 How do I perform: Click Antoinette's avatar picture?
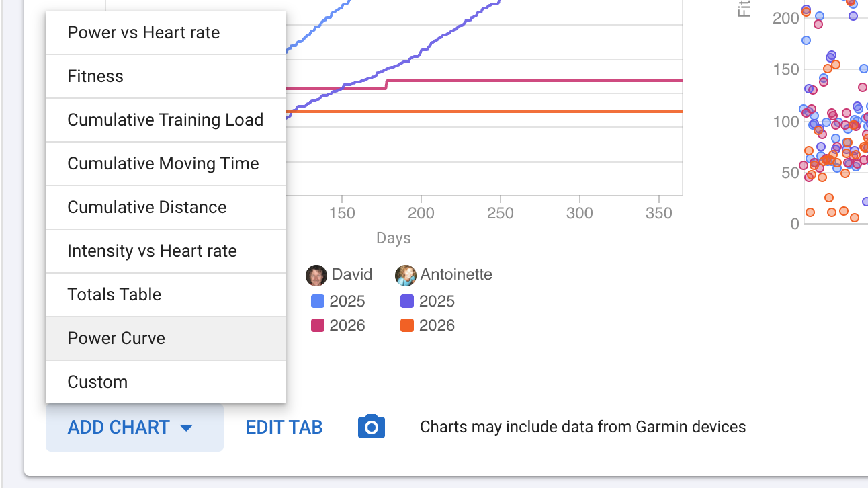[406, 275]
